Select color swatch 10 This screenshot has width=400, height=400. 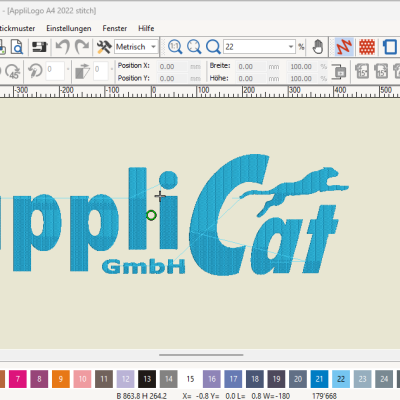tap(82, 379)
